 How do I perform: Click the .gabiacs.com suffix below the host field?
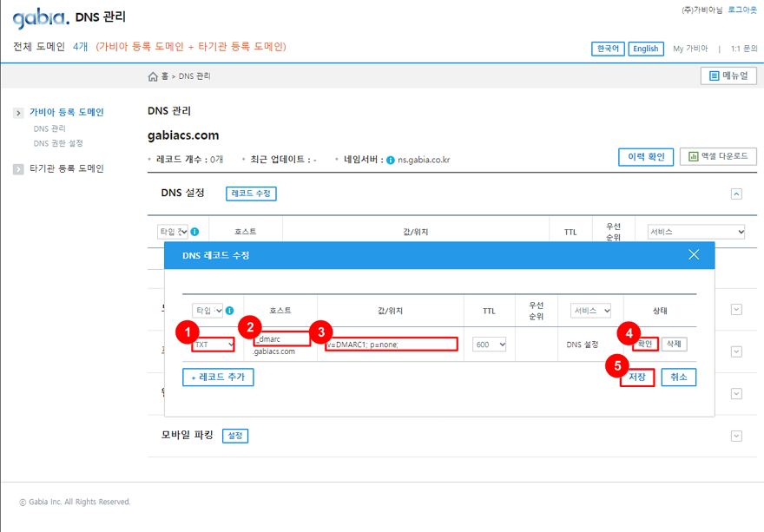click(274, 351)
